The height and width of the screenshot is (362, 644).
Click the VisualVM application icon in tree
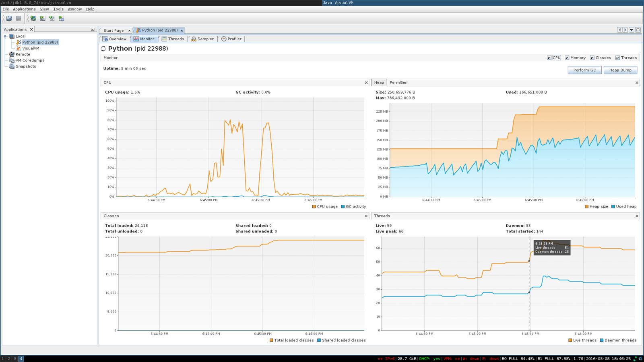[19, 48]
